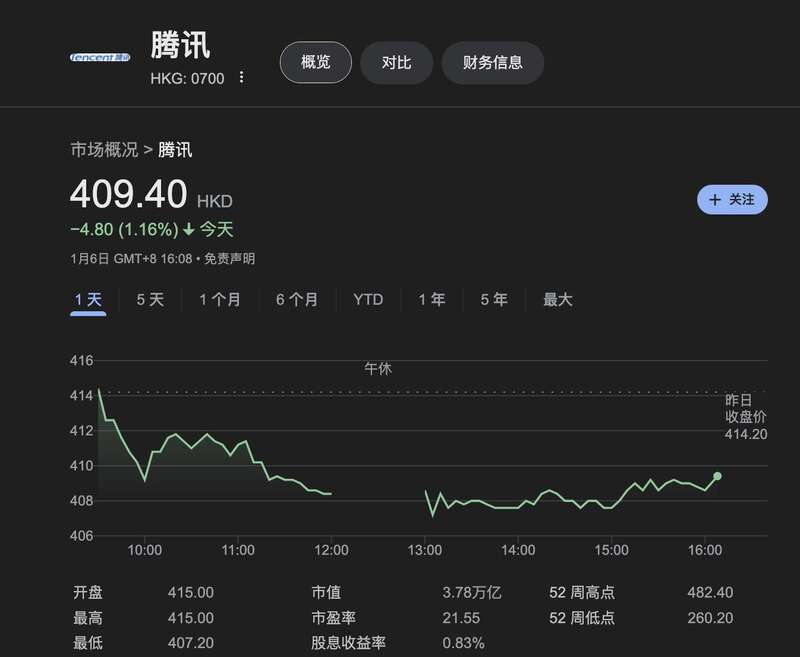
Task: Click the 关注 follow button
Action: pyautogui.click(x=732, y=199)
